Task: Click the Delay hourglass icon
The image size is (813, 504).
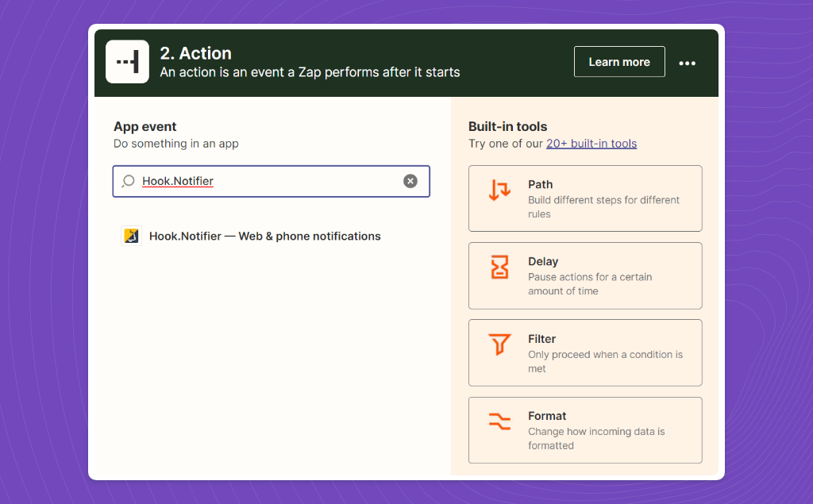Action: [x=499, y=267]
